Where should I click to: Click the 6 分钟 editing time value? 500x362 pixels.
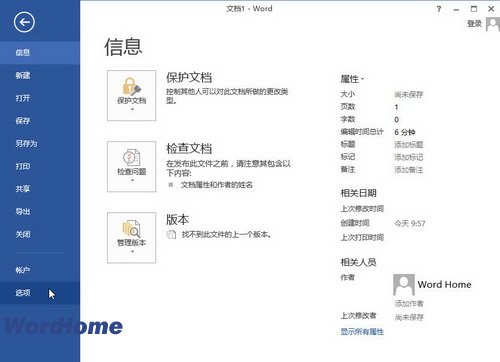click(405, 132)
